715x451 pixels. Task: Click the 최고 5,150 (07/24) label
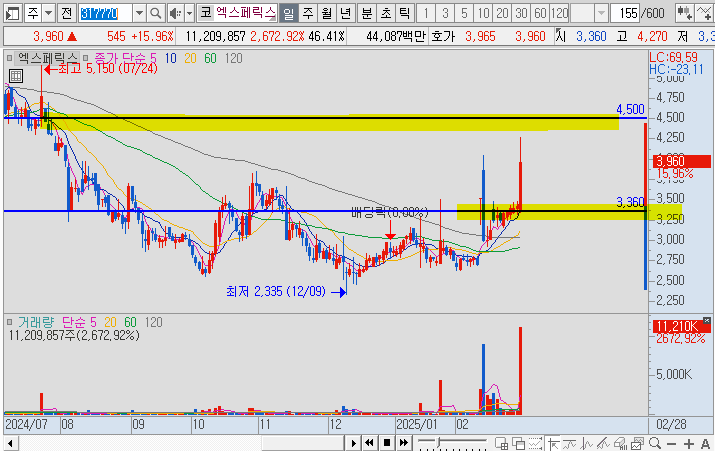coord(108,69)
